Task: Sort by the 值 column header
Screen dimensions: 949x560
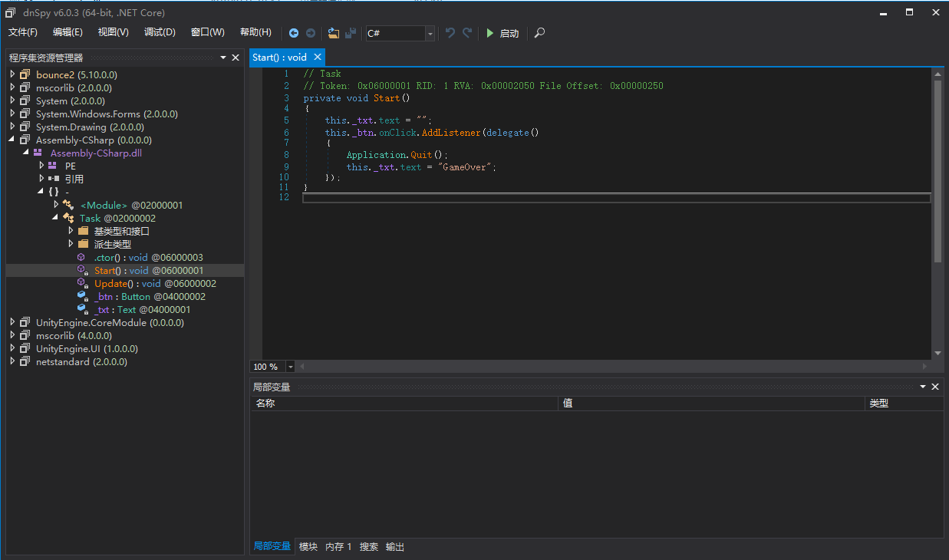Action: [x=711, y=403]
